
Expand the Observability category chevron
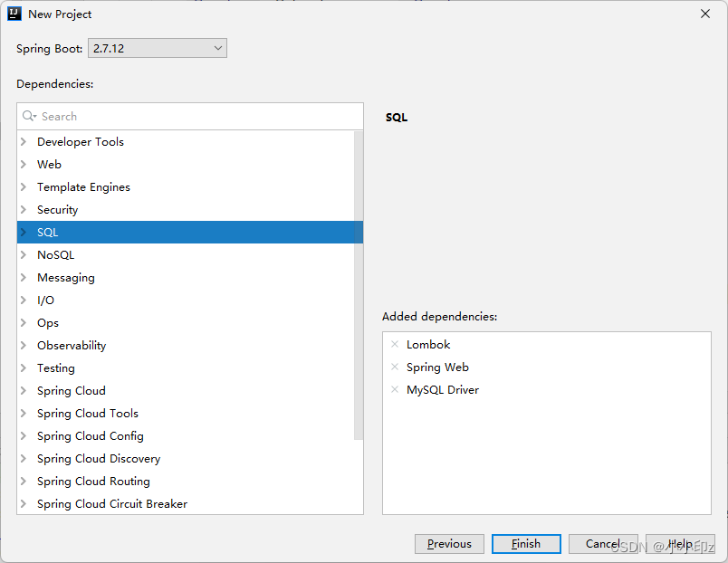pos(24,346)
